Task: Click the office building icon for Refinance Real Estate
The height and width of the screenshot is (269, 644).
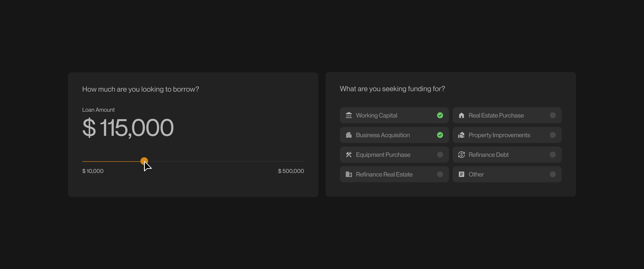Action: click(349, 174)
